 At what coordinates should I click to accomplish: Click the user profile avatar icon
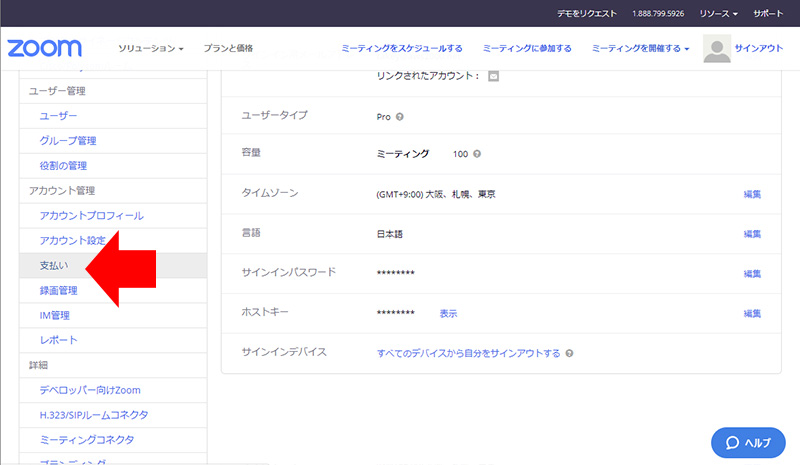pos(716,49)
